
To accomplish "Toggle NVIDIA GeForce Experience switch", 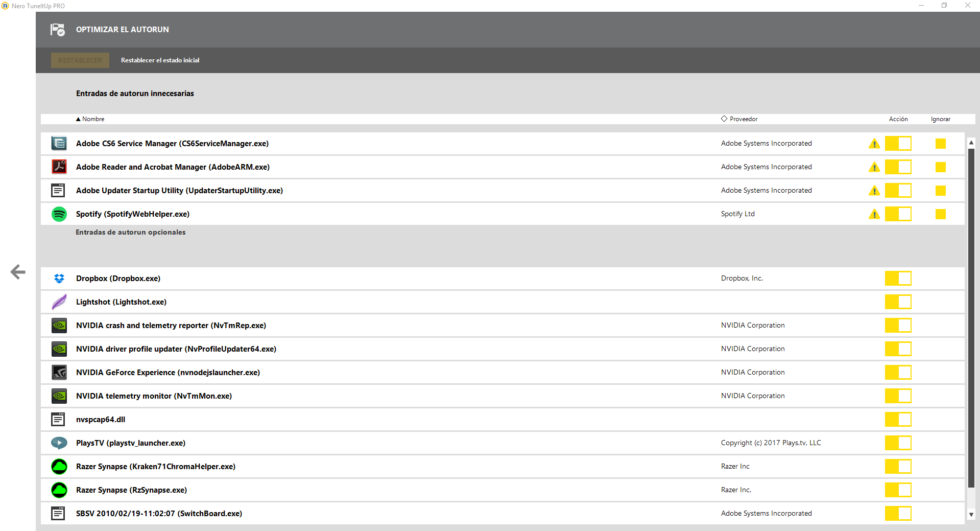I will 898,373.
